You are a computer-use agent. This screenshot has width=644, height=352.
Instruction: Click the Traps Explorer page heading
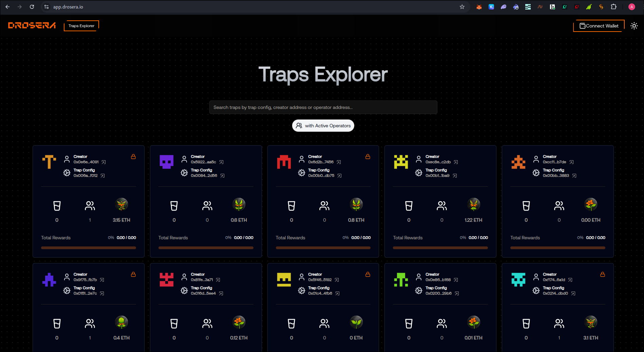tap(323, 74)
